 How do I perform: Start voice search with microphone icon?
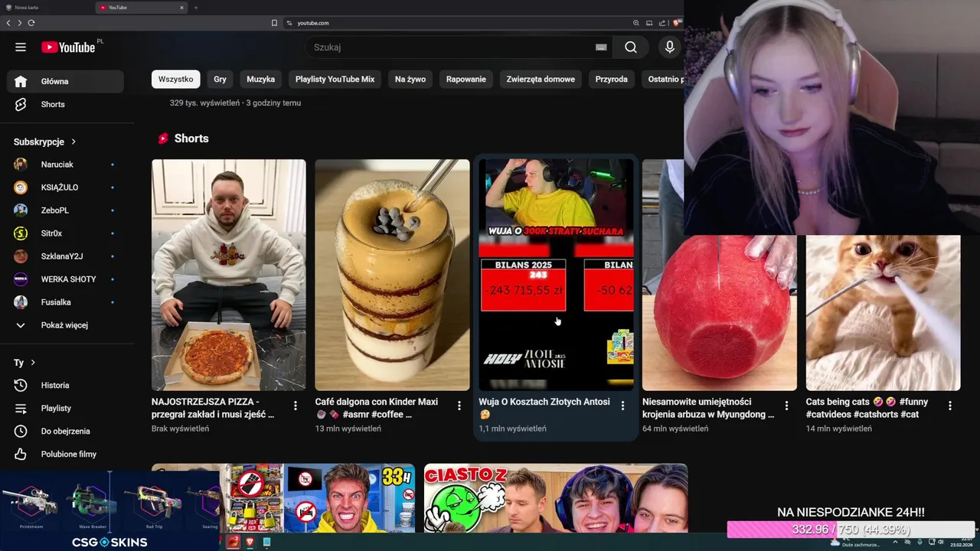670,47
